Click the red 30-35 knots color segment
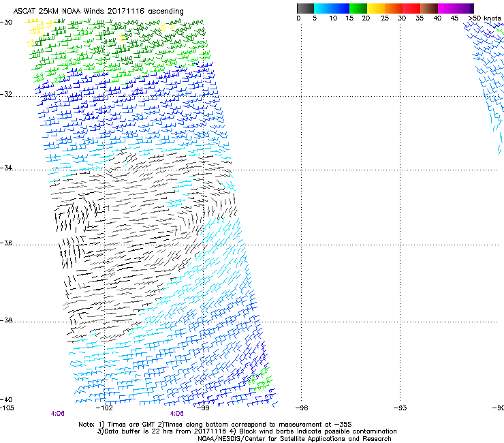Viewport: 504px width, 443px height. pos(411,8)
